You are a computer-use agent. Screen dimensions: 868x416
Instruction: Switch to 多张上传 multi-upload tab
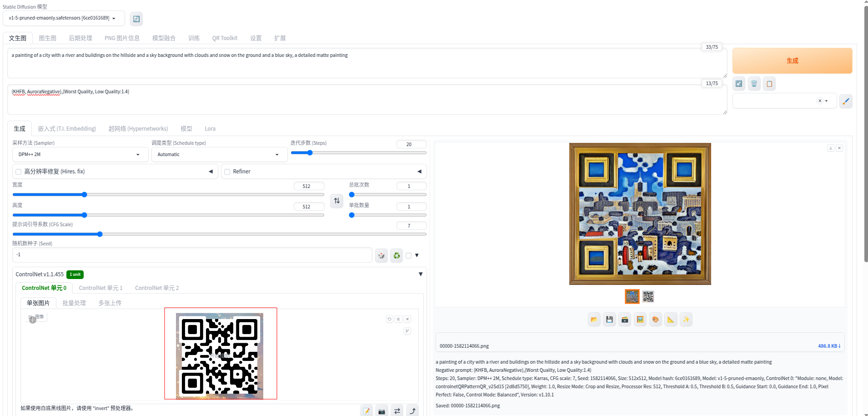point(110,303)
